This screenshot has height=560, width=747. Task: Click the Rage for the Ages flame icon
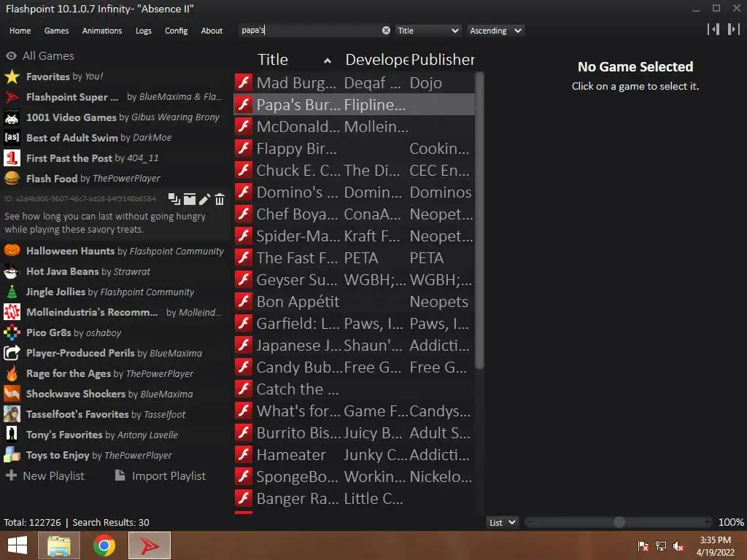tap(12, 373)
